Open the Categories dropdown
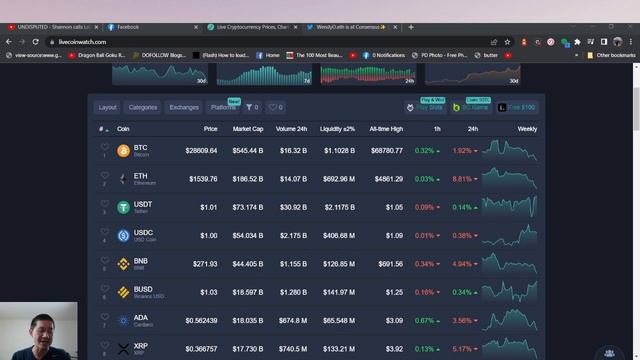 143,107
